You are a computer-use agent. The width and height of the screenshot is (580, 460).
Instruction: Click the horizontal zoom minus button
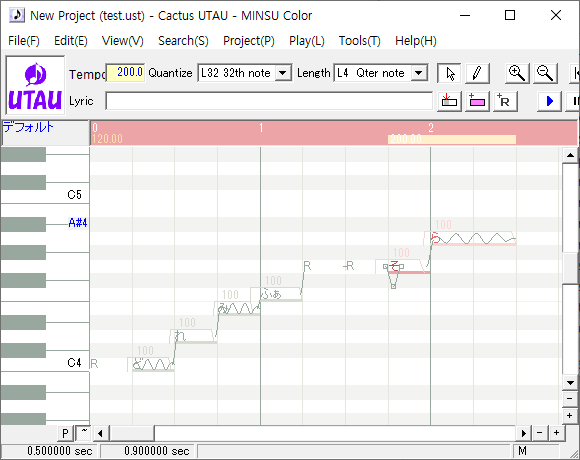[540, 433]
